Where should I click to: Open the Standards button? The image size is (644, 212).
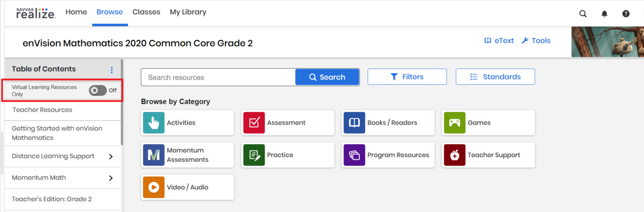click(495, 77)
